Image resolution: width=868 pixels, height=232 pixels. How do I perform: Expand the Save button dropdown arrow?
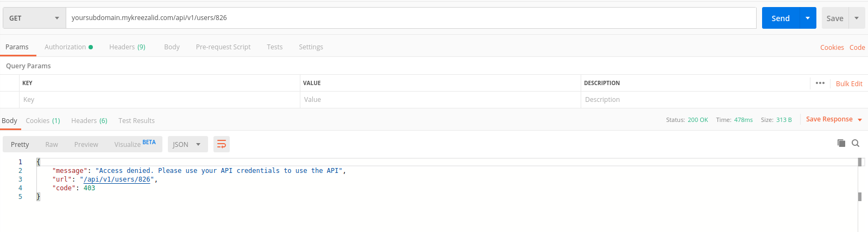[857, 18]
